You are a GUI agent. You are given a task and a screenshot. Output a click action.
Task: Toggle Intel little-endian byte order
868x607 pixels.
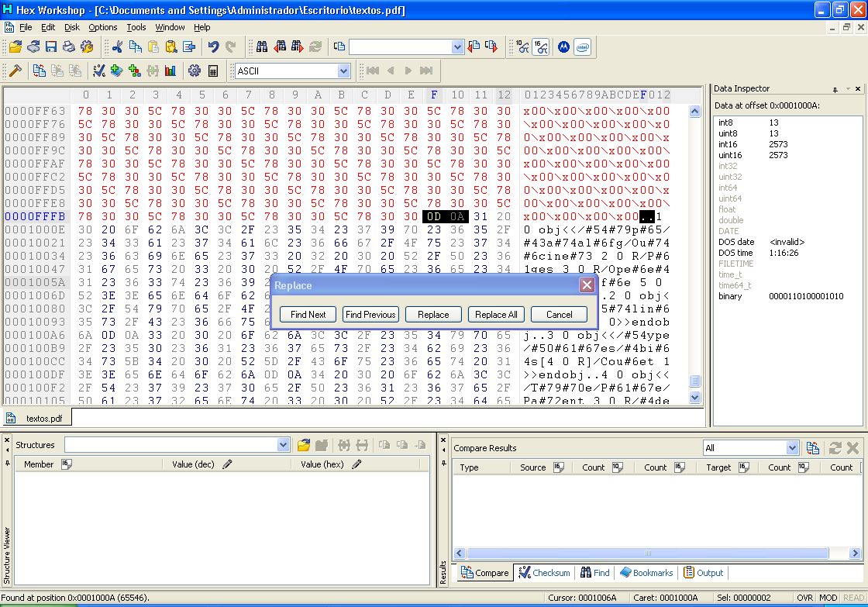[582, 47]
